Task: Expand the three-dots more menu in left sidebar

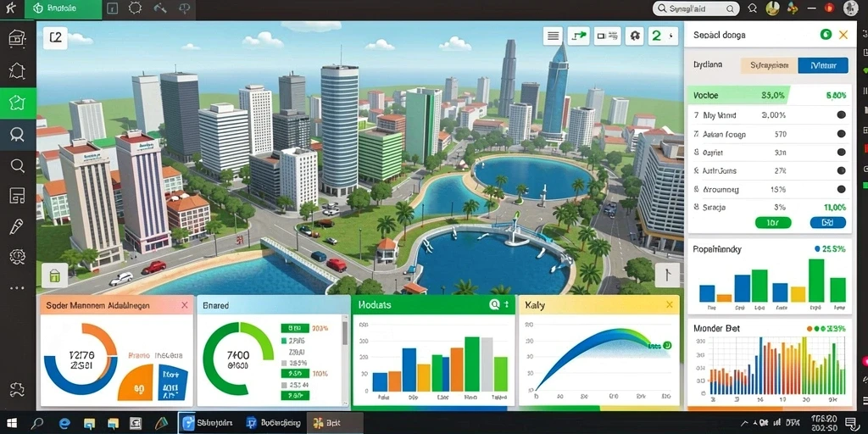Action: pyautogui.click(x=17, y=288)
